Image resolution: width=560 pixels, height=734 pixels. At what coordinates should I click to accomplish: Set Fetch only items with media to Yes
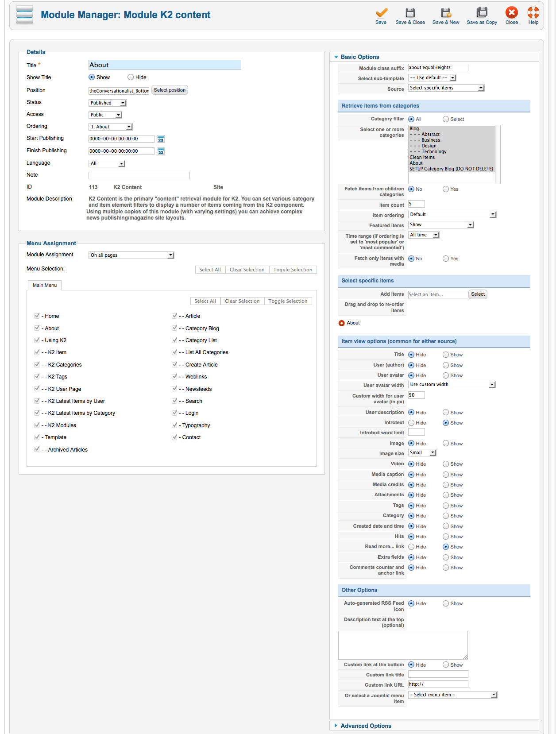[446, 259]
